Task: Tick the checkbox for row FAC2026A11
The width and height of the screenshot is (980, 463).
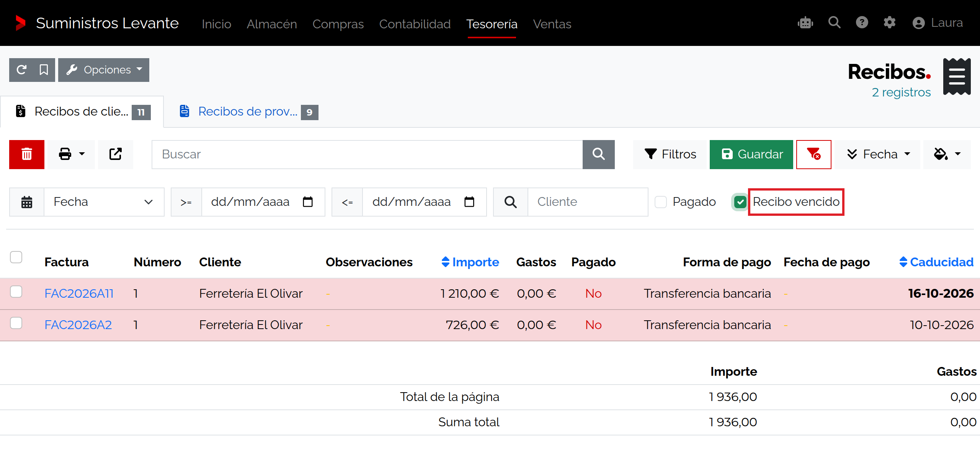Action: pos(16,292)
